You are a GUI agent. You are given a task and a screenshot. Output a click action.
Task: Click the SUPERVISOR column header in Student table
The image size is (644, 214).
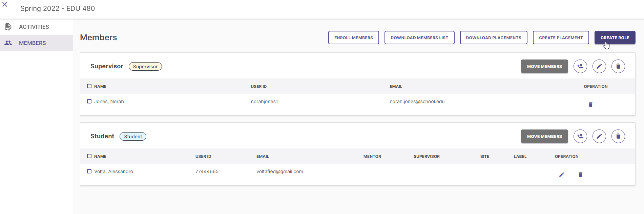tap(427, 157)
